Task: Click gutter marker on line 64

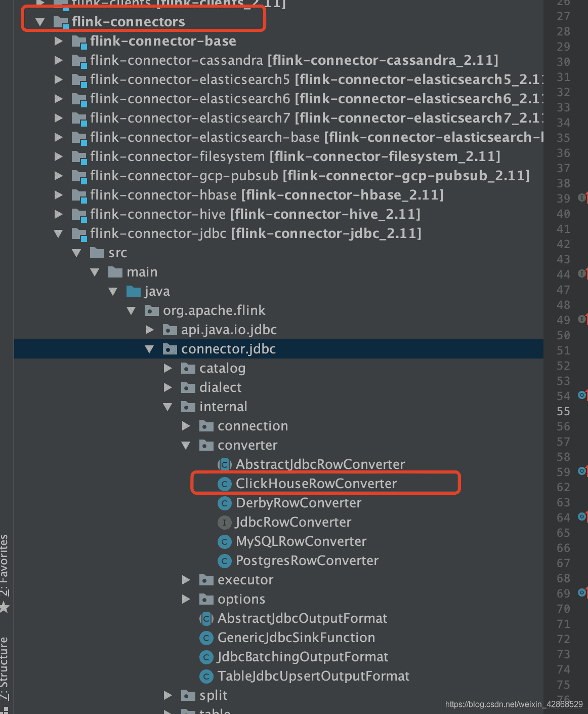Action: (582, 517)
